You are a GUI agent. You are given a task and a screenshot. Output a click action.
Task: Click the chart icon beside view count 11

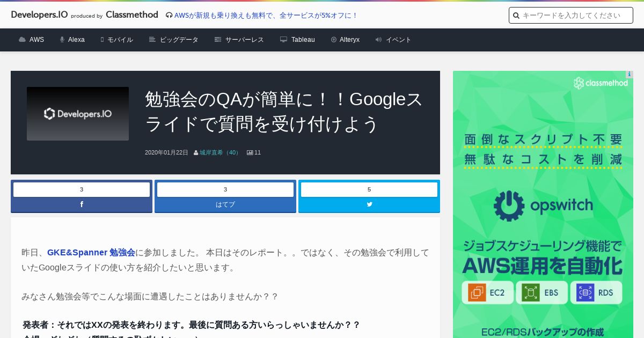[250, 153]
